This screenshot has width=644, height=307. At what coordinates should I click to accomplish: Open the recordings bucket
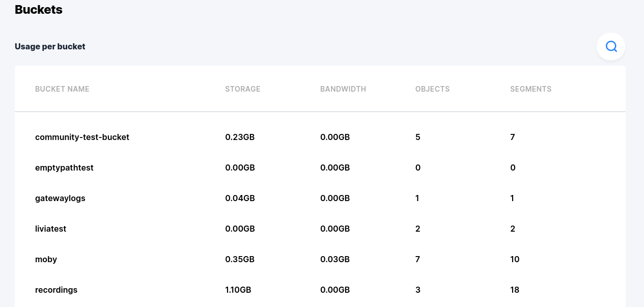click(56, 290)
